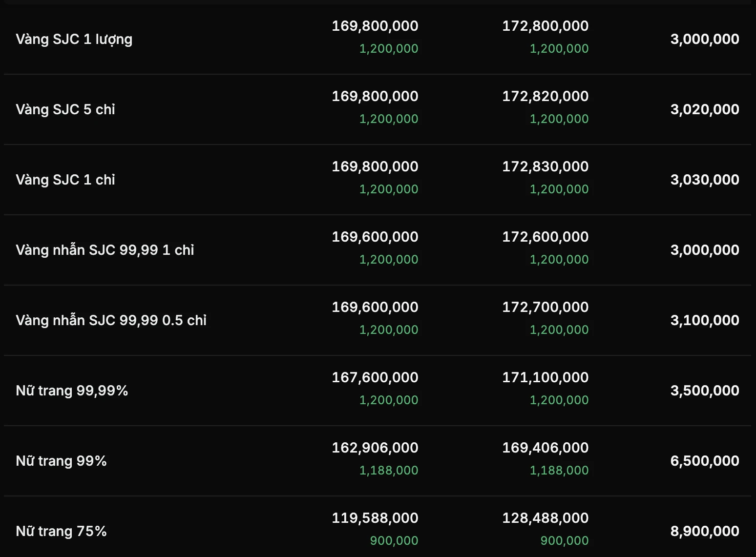Select the 172,700,000 sell price
Viewport: 756px width, 557px height.
545,307
